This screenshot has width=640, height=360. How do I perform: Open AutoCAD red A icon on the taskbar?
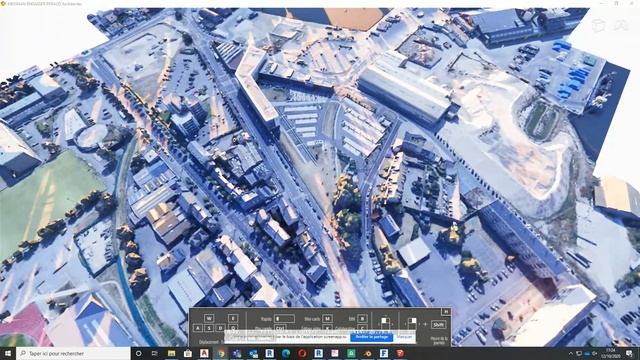[204, 353]
